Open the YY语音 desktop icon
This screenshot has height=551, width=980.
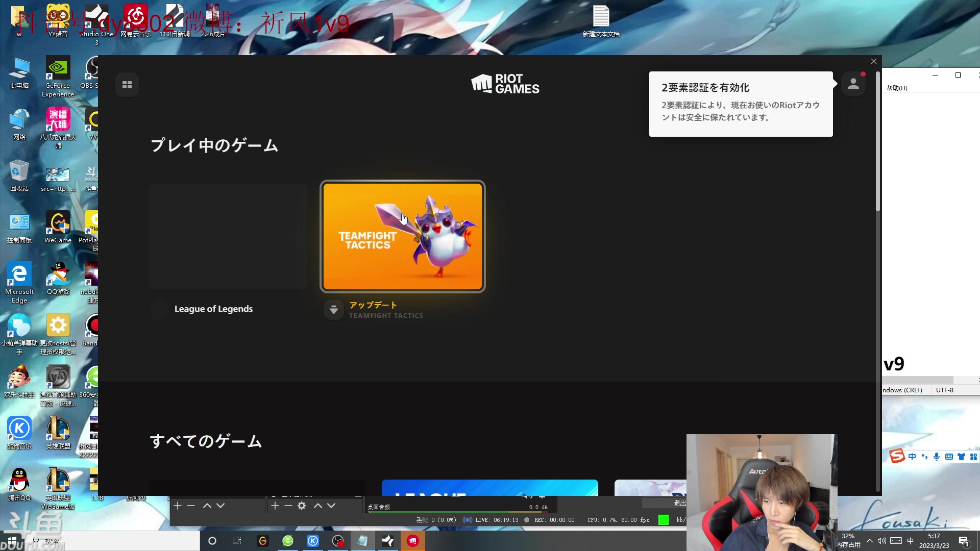click(58, 21)
